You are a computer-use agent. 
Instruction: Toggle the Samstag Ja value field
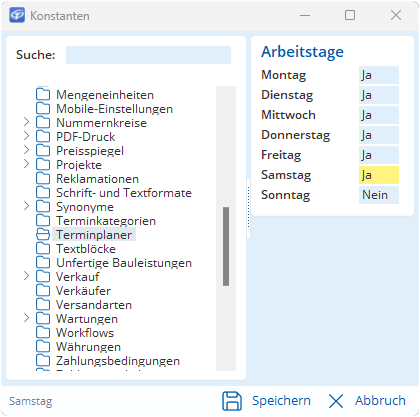click(x=379, y=175)
